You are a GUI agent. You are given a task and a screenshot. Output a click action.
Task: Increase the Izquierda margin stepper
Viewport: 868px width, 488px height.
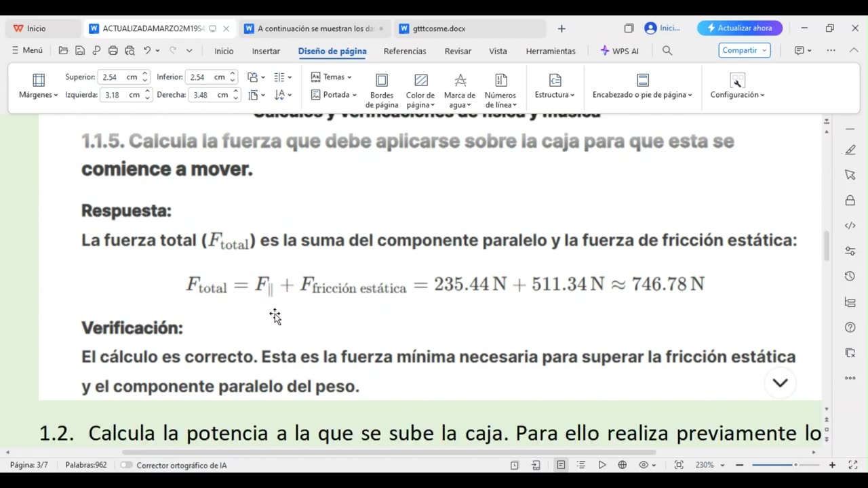146,91
